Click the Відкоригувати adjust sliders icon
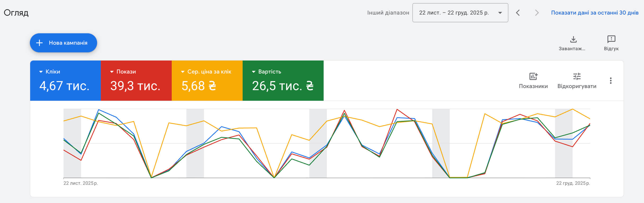The height and width of the screenshot is (203, 644). [x=577, y=76]
